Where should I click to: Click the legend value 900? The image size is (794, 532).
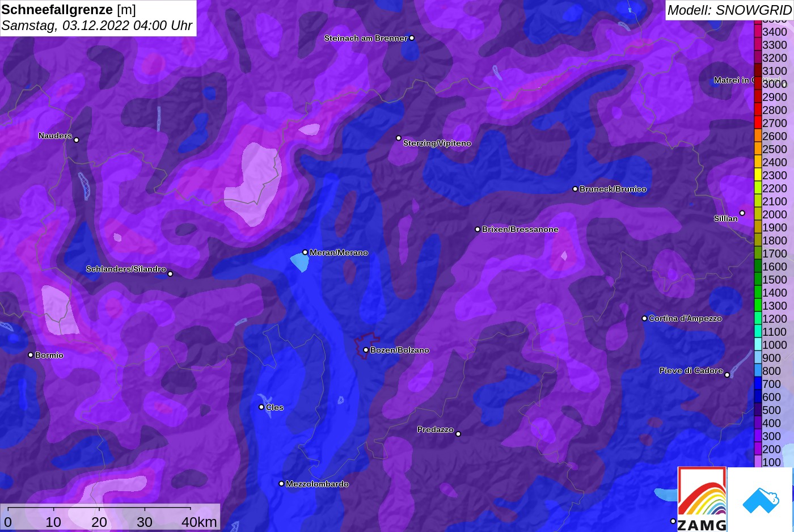pos(772,358)
